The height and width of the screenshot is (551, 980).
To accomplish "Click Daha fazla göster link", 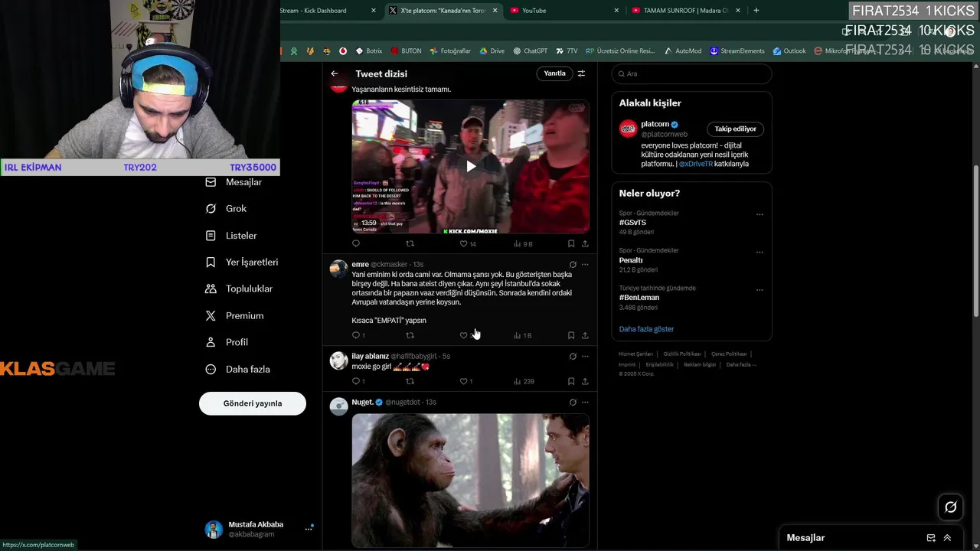I will 646,329.
